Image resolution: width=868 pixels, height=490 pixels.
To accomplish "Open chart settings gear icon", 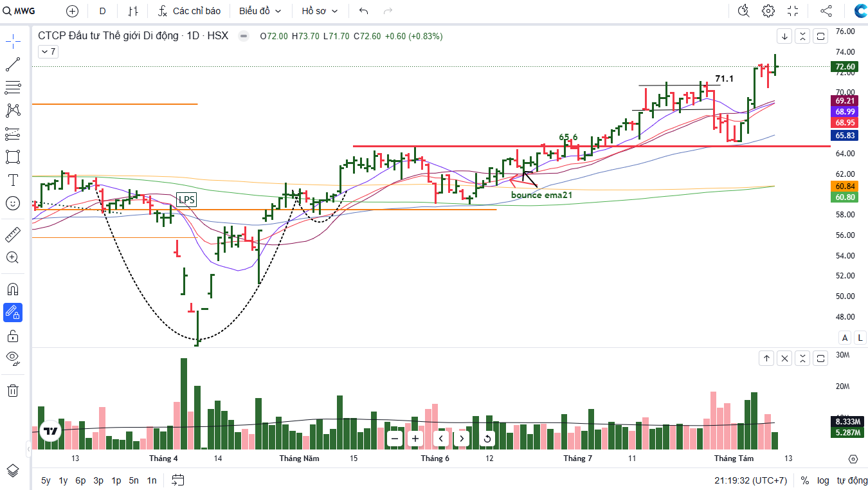I will pos(768,11).
